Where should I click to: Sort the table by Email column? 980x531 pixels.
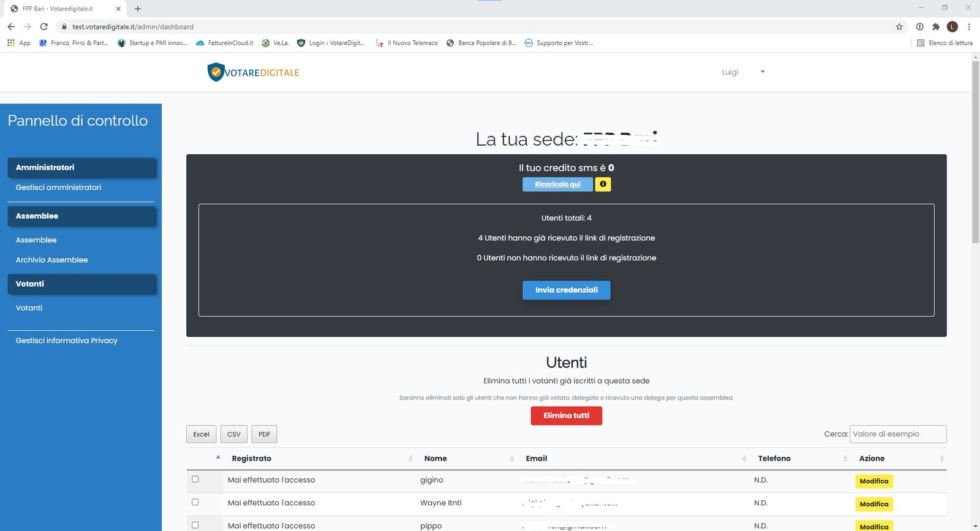click(x=537, y=459)
